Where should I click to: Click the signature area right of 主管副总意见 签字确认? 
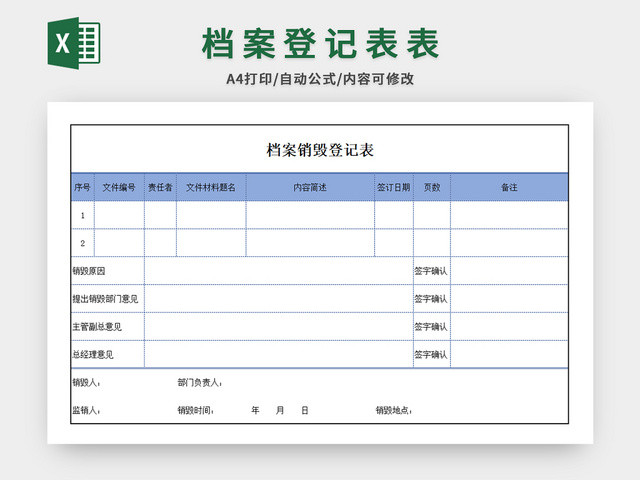point(509,327)
